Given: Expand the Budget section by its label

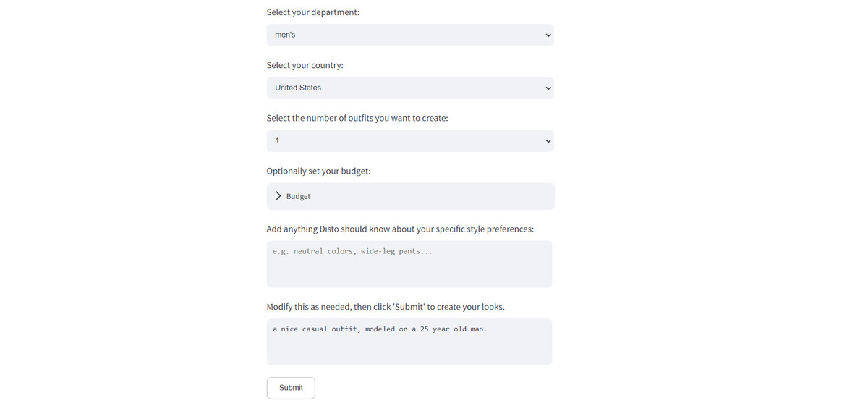Looking at the screenshot, I should coord(298,196).
